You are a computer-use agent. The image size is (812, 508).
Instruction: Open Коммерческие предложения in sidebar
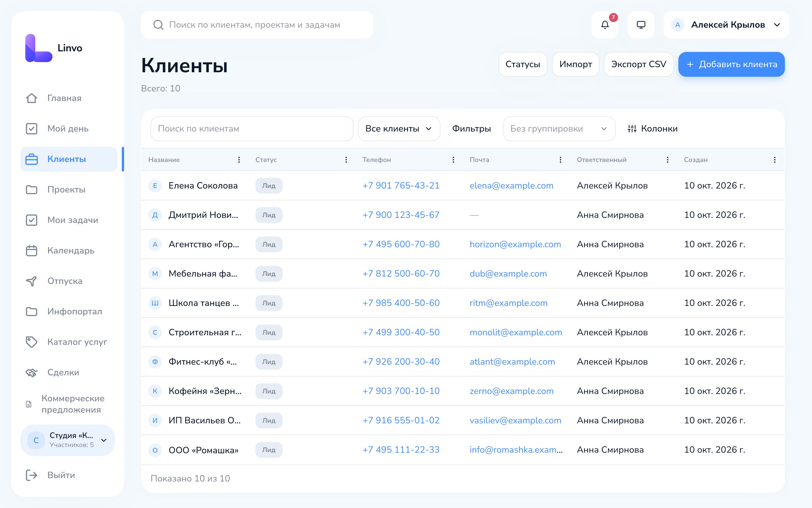69,404
